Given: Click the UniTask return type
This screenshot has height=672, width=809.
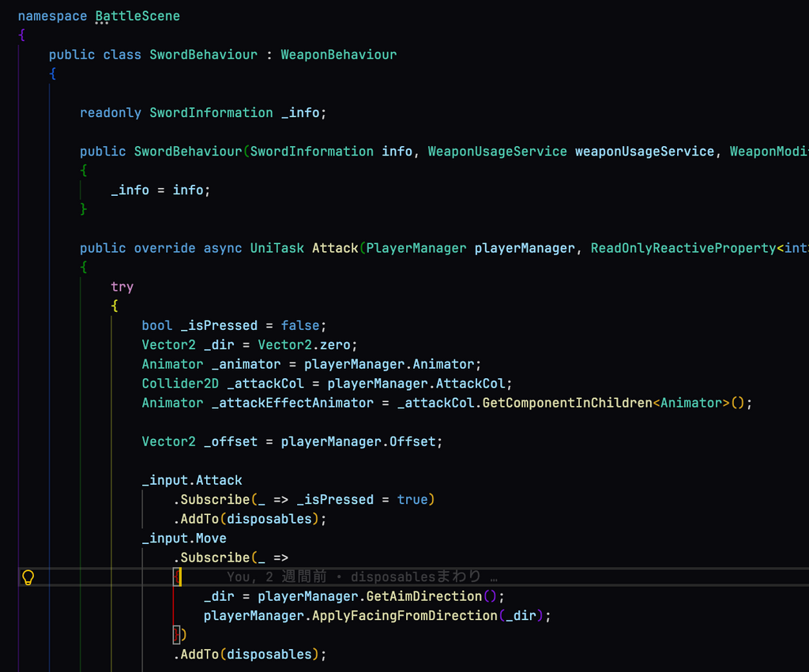Looking at the screenshot, I should [x=277, y=248].
